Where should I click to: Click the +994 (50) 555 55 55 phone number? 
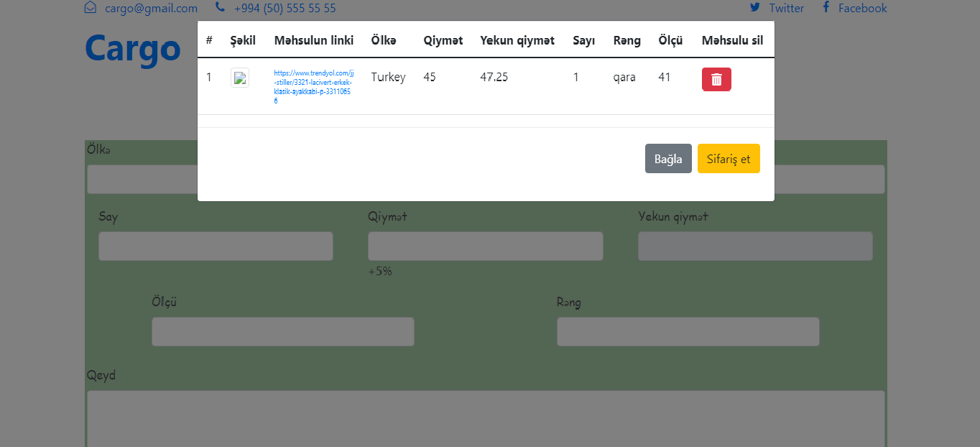click(285, 9)
